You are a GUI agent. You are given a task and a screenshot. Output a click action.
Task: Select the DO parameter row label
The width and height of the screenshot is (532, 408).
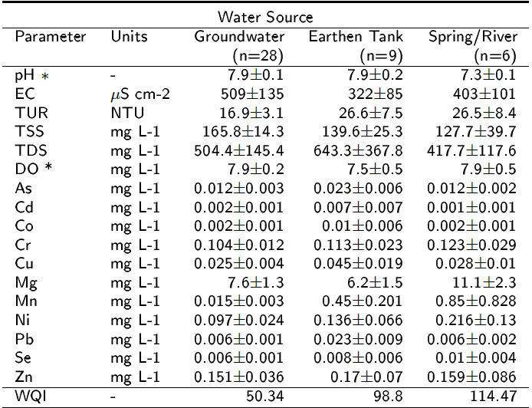(x=32, y=169)
